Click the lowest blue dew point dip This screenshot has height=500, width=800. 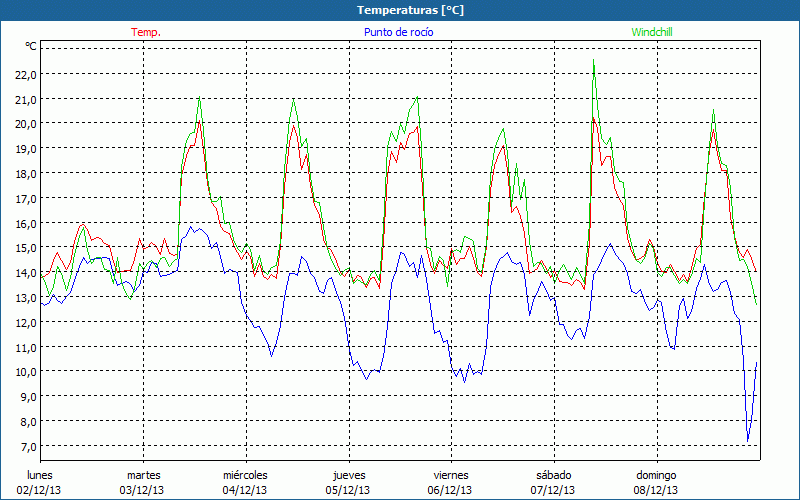[x=748, y=440]
